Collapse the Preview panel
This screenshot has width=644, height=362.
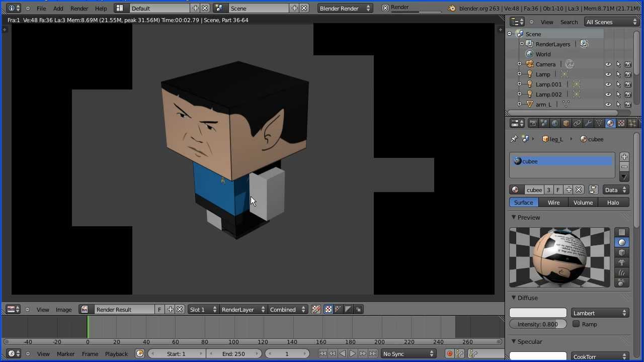(x=514, y=218)
